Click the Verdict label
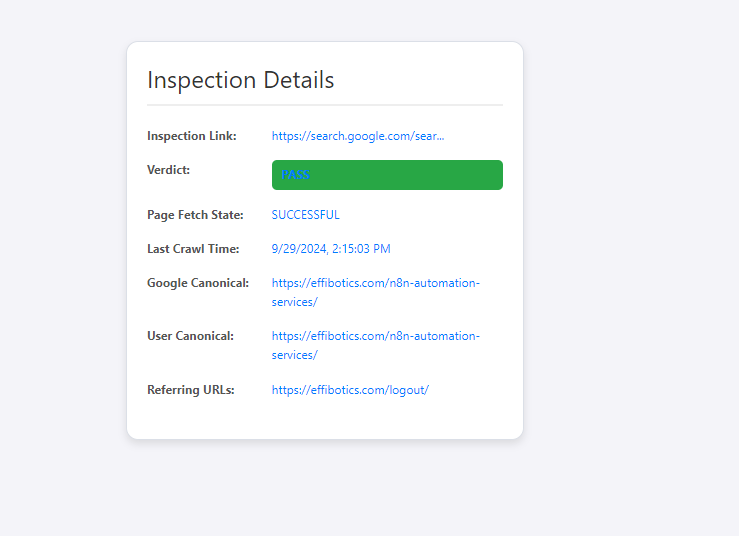 click(x=168, y=170)
